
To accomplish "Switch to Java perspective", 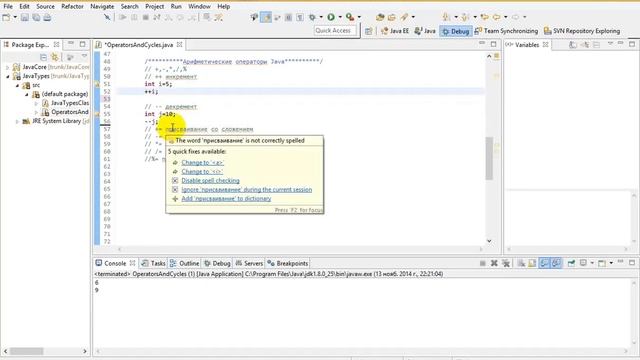I will point(425,31).
